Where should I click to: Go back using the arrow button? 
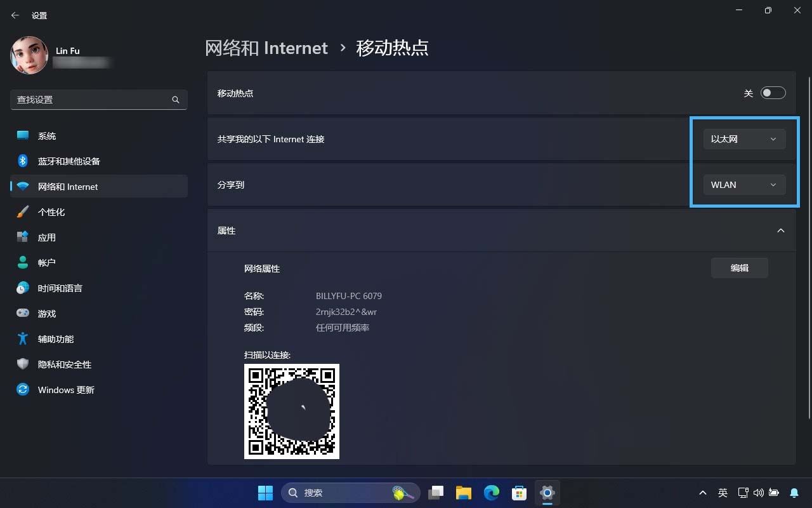point(15,15)
